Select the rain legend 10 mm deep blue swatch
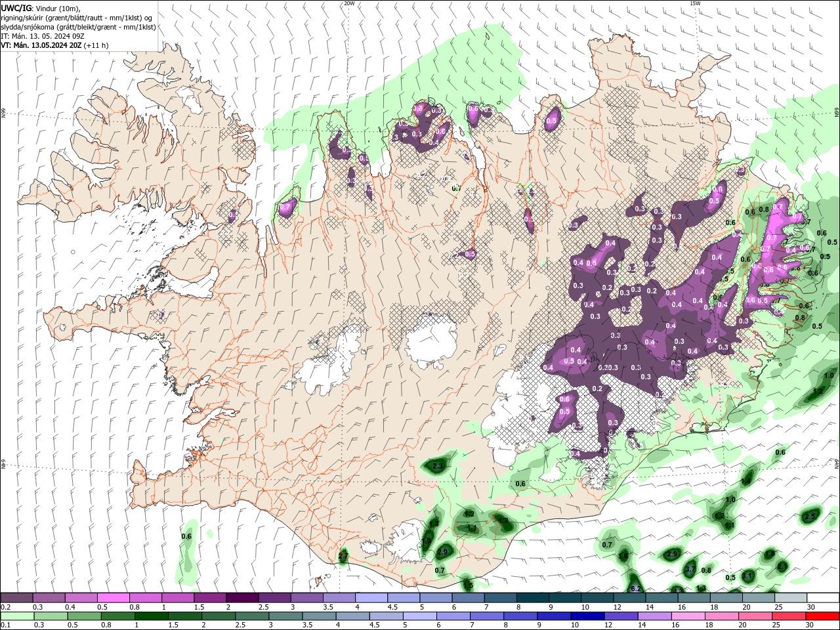 click(x=587, y=616)
